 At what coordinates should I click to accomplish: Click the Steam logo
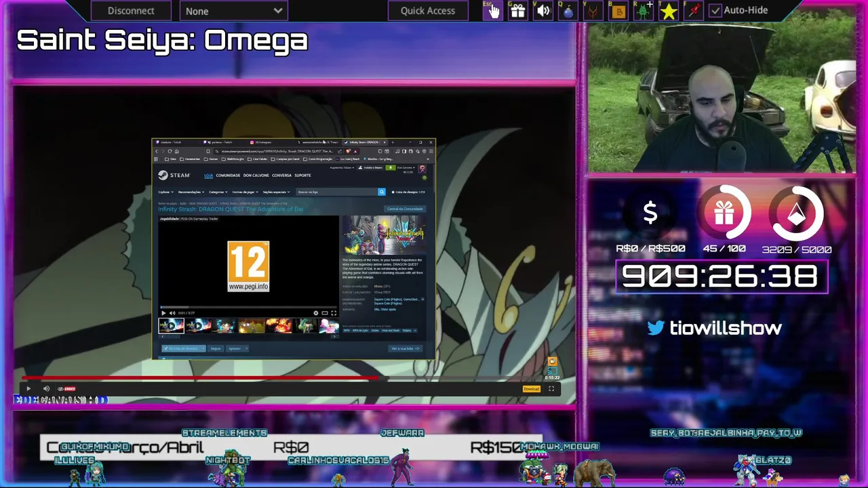[x=174, y=175]
